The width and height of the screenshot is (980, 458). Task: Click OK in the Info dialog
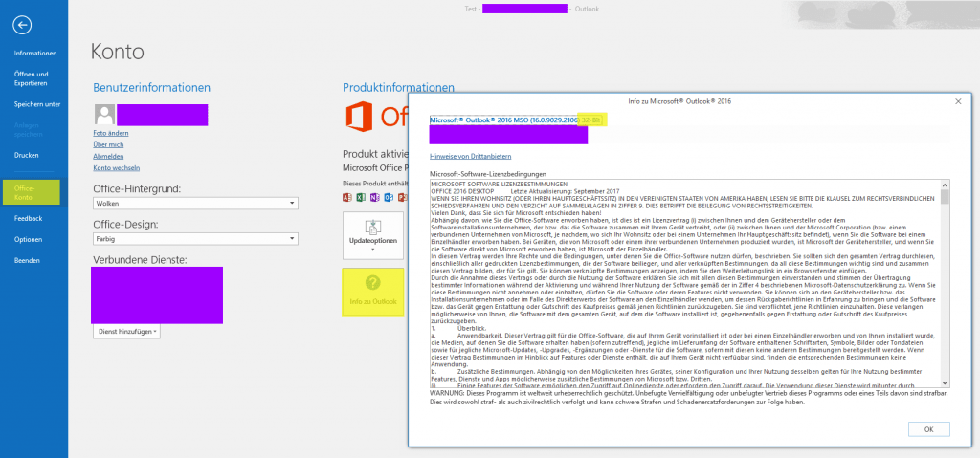point(928,429)
